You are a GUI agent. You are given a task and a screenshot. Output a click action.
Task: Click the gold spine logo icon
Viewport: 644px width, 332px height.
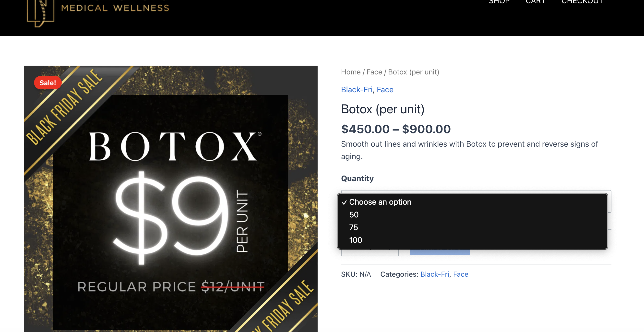(40, 12)
